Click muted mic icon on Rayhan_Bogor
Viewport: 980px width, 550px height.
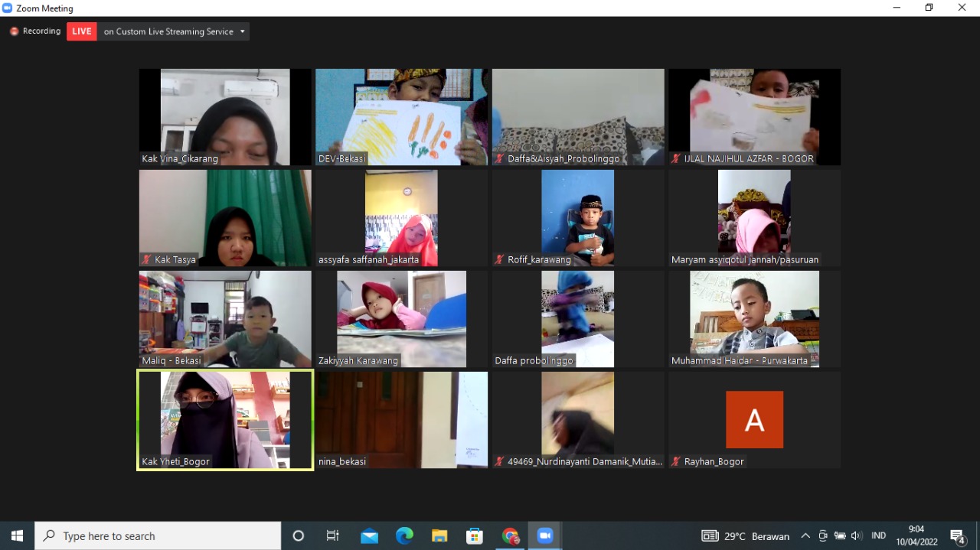(x=675, y=462)
